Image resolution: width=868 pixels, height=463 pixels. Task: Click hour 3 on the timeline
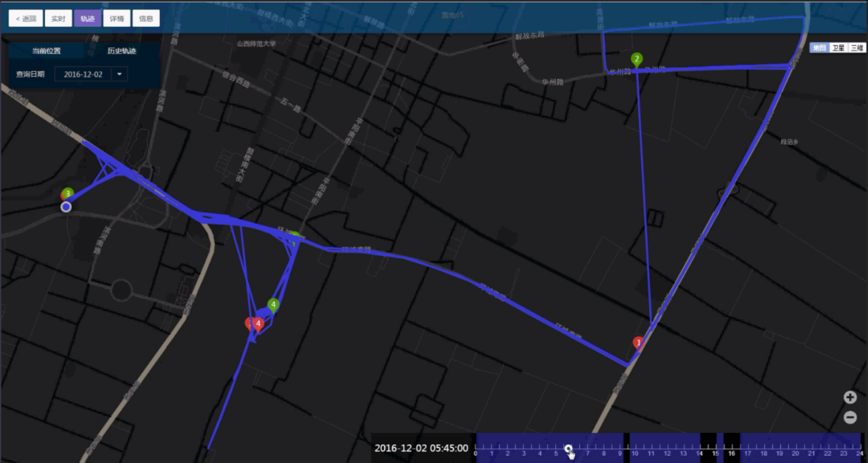point(524,454)
